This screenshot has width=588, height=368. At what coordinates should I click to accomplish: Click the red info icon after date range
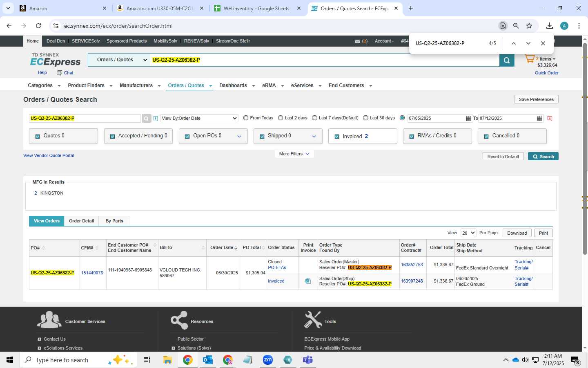point(550,118)
